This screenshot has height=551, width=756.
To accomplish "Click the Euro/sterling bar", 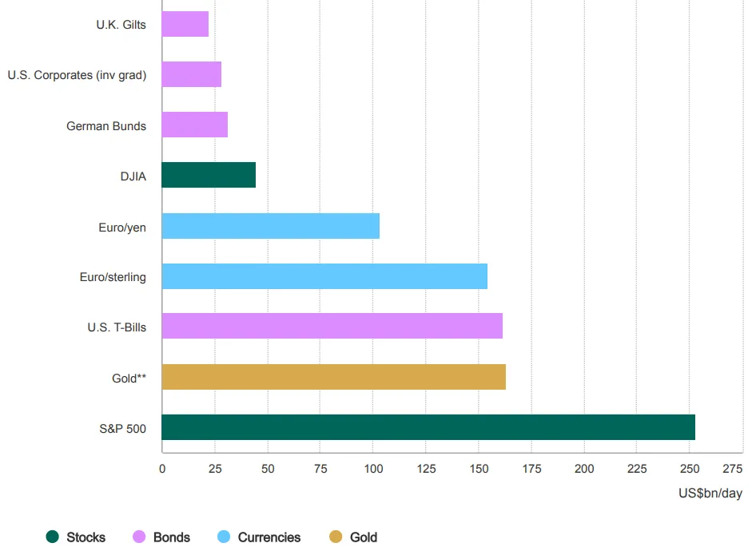I will tap(324, 276).
